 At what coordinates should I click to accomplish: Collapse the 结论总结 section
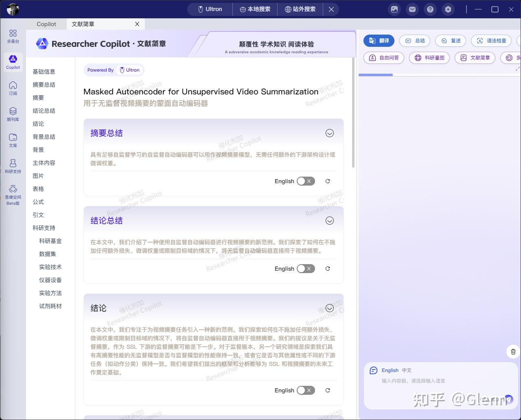click(329, 221)
